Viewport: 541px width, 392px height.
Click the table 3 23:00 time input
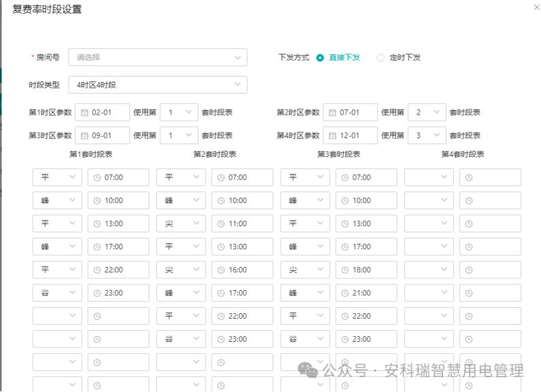[x=366, y=339]
